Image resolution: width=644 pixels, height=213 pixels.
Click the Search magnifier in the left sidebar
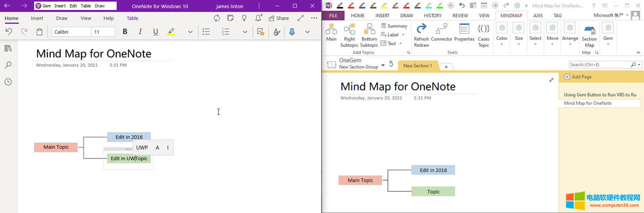[8, 65]
